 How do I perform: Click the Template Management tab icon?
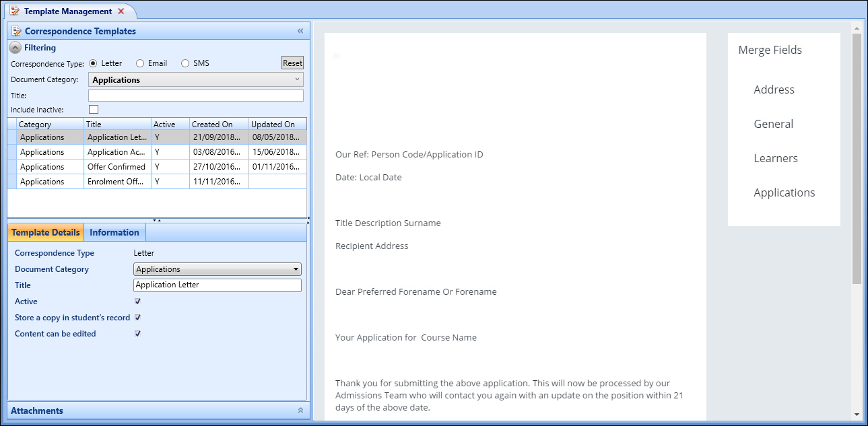coord(15,11)
